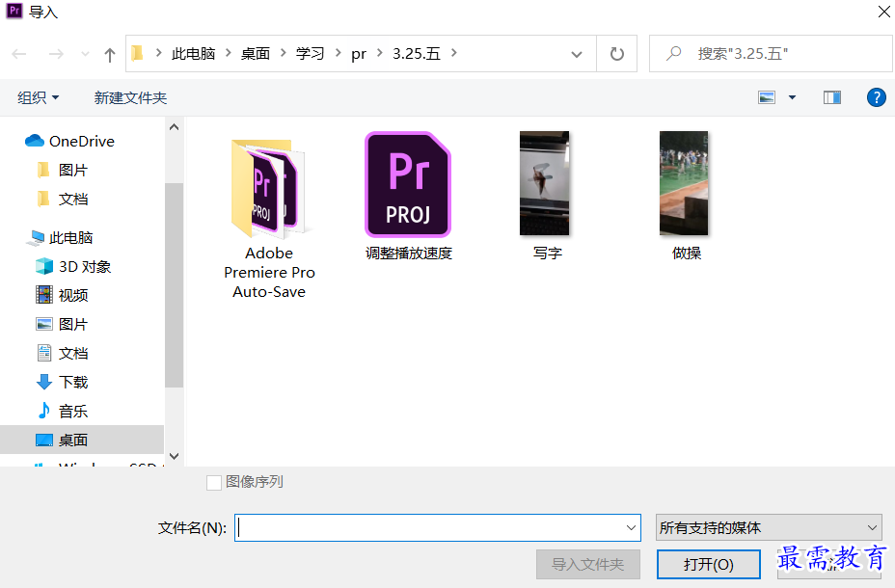
Task: Select 下载 in the navigation pane
Action: click(x=63, y=382)
